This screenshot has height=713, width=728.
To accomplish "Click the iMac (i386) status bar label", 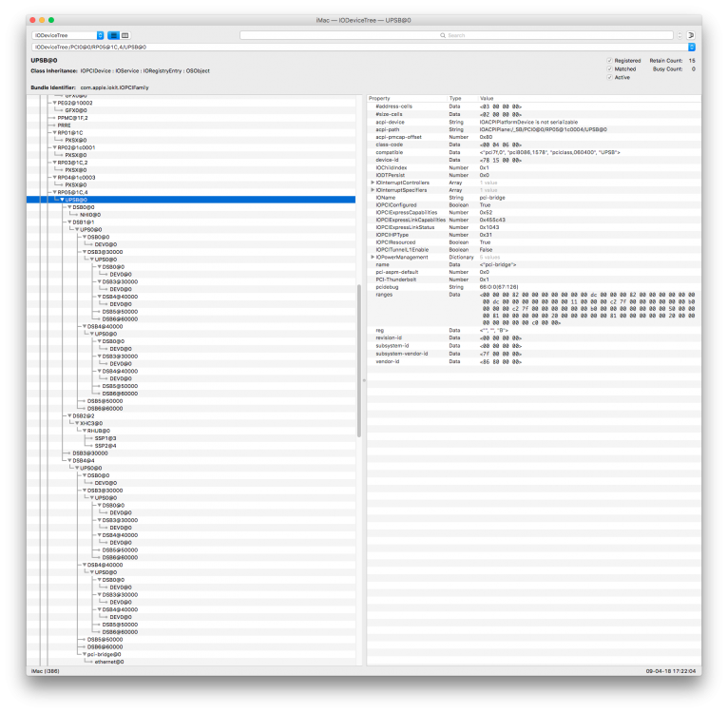I will point(45,671).
